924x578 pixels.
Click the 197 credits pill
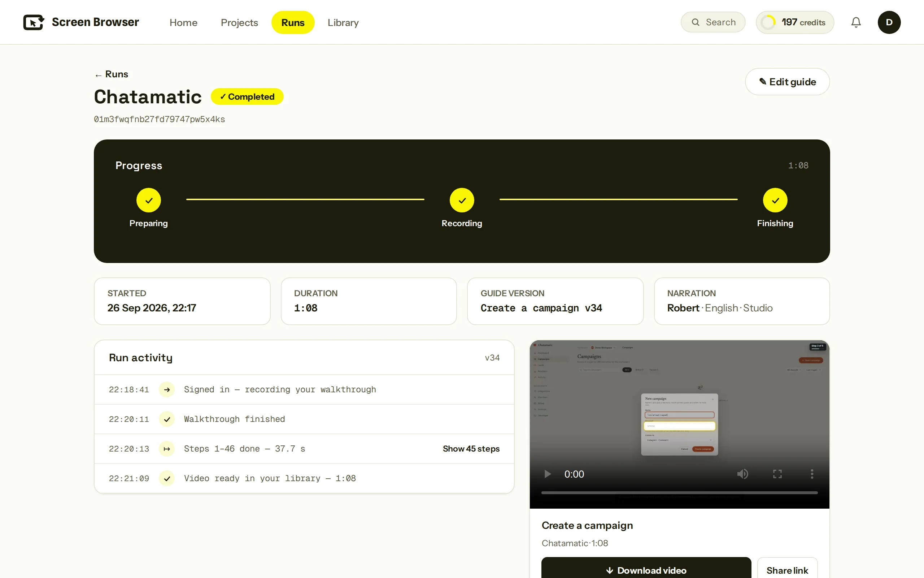(794, 22)
